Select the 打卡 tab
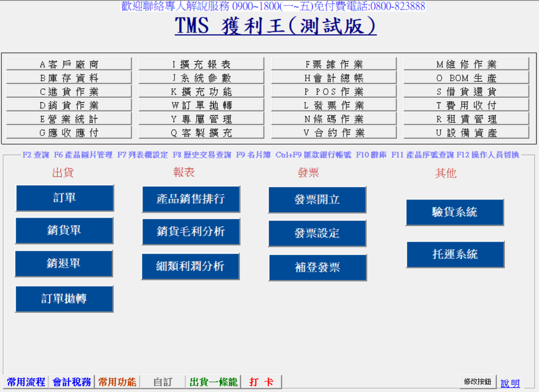The image size is (539, 392). [261, 382]
